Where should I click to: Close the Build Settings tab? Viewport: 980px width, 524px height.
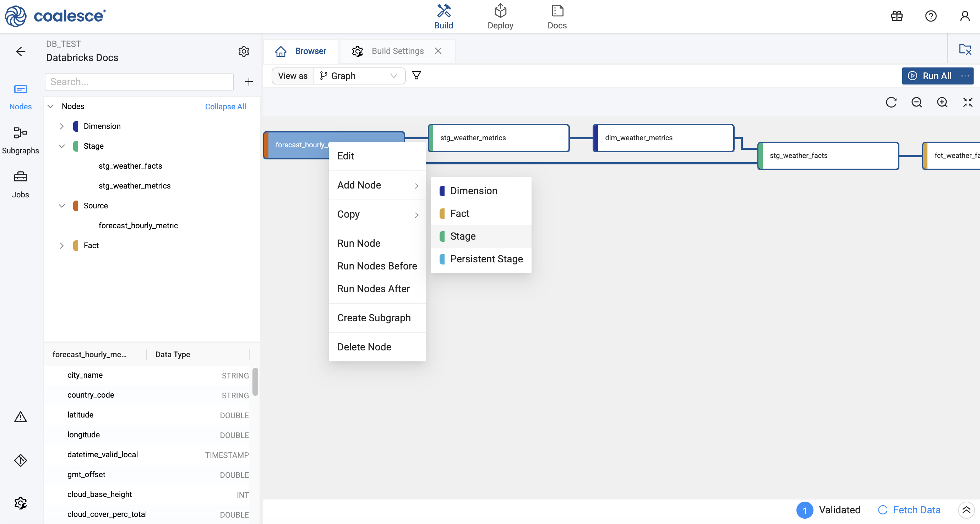point(438,51)
